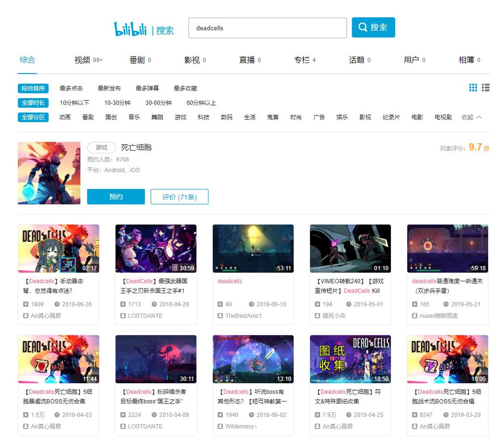Filter by 鬼畜 category
Viewport: 504px width, 440px height.
[273, 117]
